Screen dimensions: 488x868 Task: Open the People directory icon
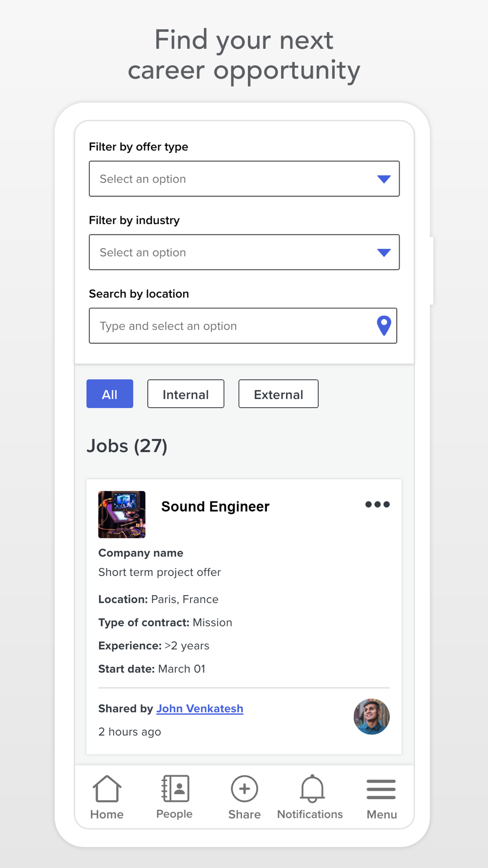(175, 788)
